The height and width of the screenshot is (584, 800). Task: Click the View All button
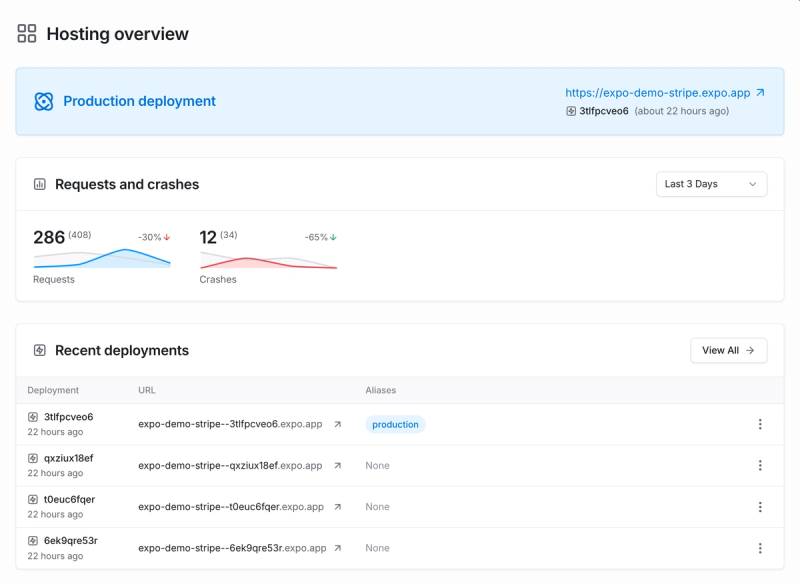point(728,350)
